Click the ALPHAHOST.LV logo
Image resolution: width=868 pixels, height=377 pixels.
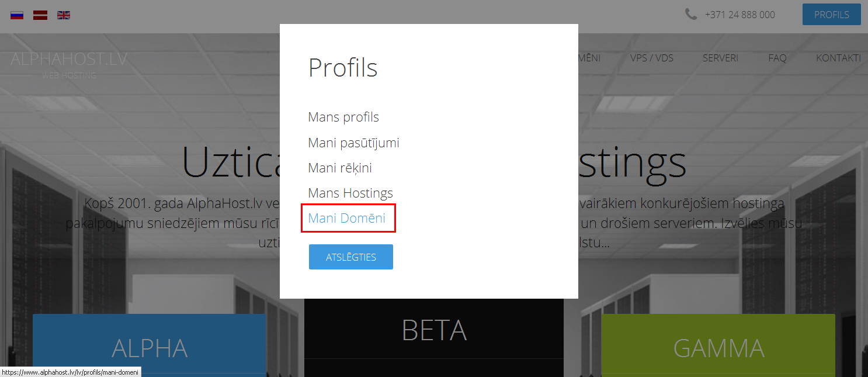69,64
